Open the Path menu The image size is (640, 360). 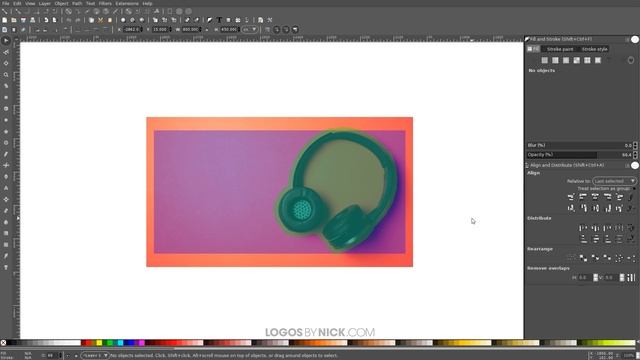(77, 3)
